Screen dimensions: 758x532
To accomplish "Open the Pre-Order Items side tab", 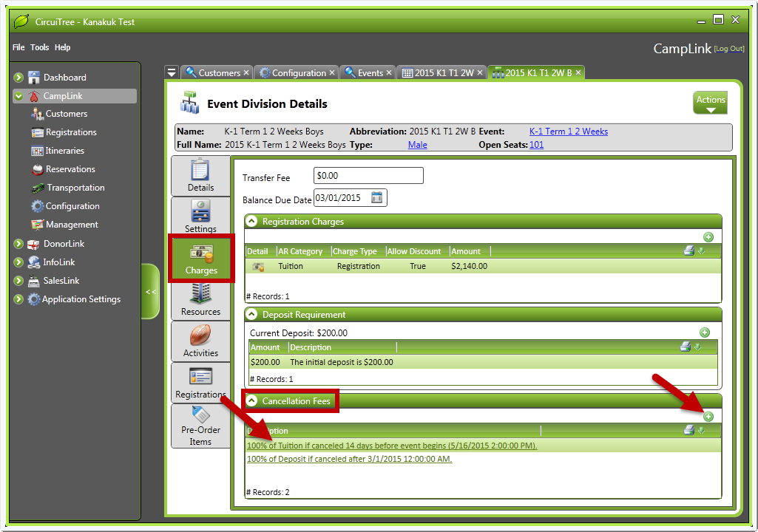I will tap(200, 426).
